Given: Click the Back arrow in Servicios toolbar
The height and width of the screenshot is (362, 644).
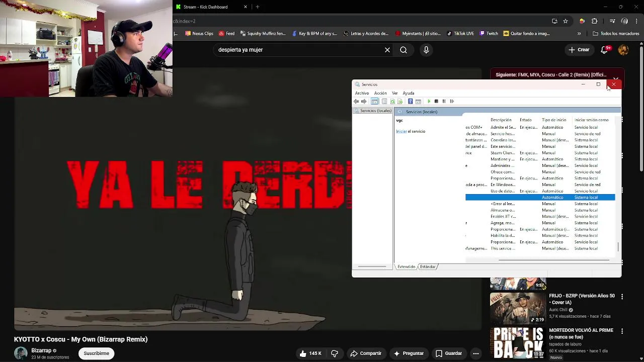Looking at the screenshot, I should 356,102.
